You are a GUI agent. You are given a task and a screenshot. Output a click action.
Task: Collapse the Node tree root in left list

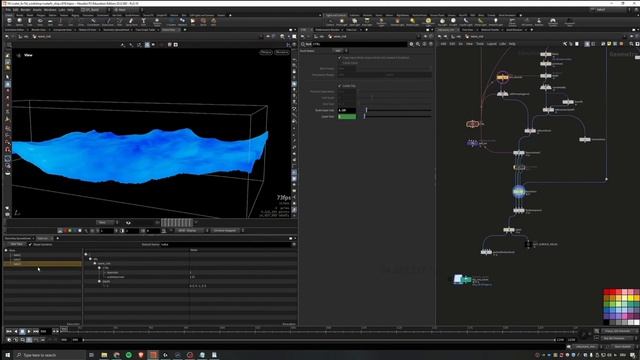(6, 250)
